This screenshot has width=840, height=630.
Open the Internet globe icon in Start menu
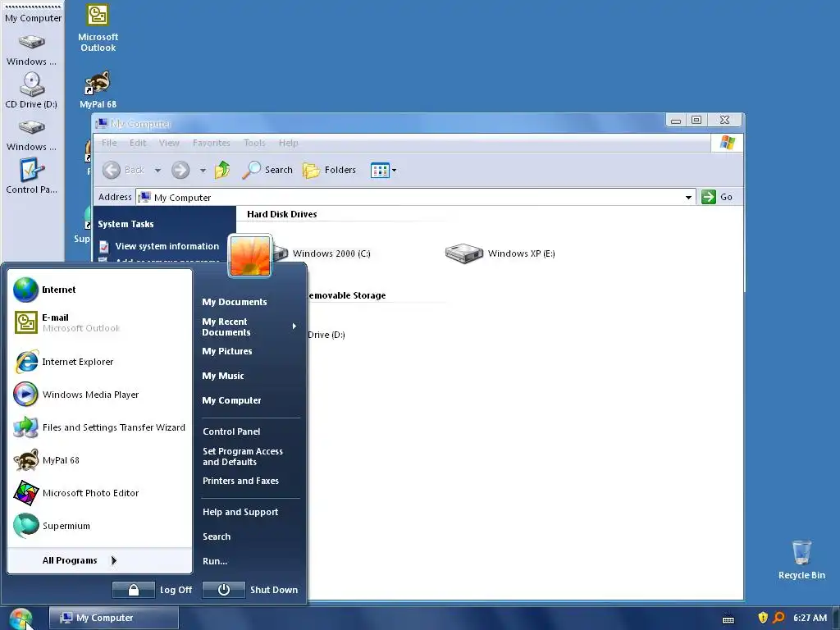point(25,290)
